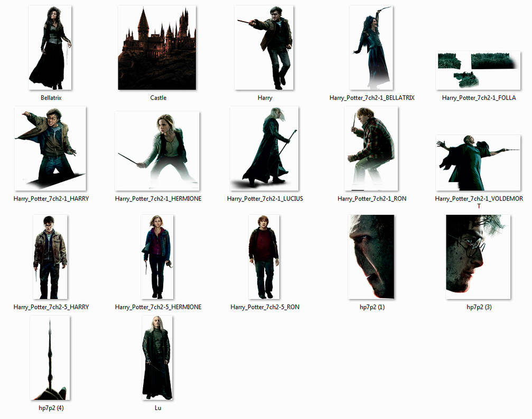
Task: Select the hp7p2 (1) face thumbnail
Action: (x=371, y=257)
